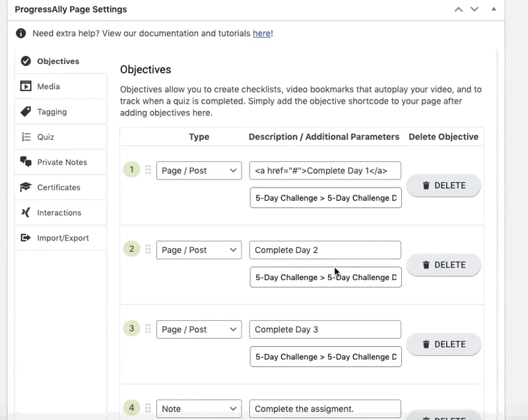
Task: Grab the drag handle for objective 1
Action: click(x=148, y=170)
